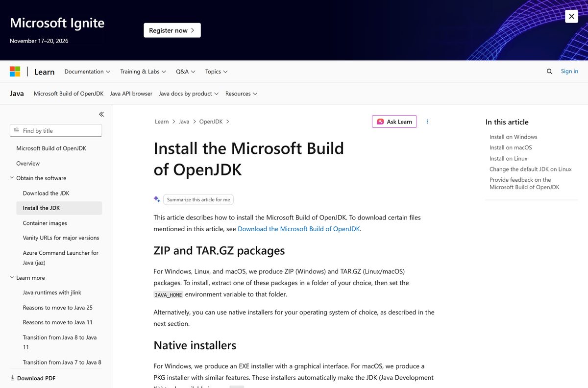Screen dimensions: 588x388
Task: Click the Microsoft logo
Action: pyautogui.click(x=15, y=72)
